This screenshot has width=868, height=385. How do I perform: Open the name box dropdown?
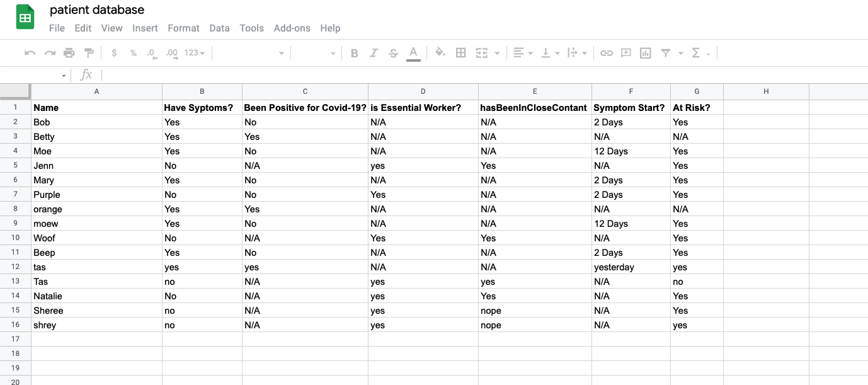[x=64, y=76]
